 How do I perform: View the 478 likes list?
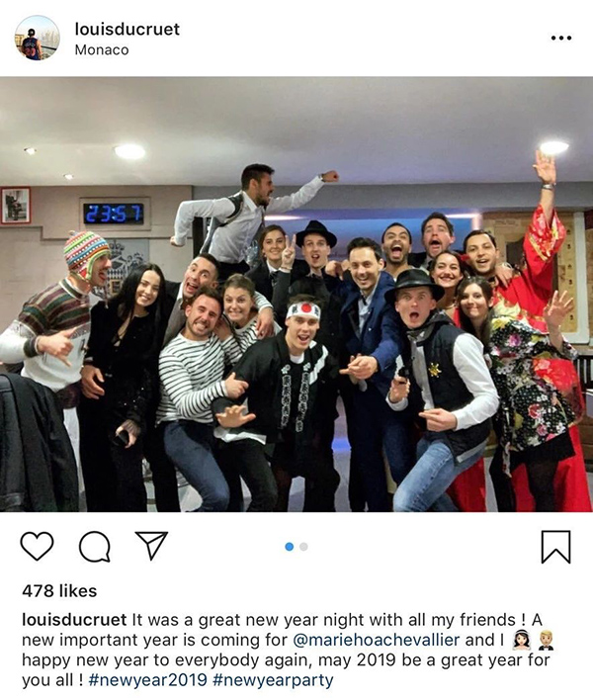(59, 590)
